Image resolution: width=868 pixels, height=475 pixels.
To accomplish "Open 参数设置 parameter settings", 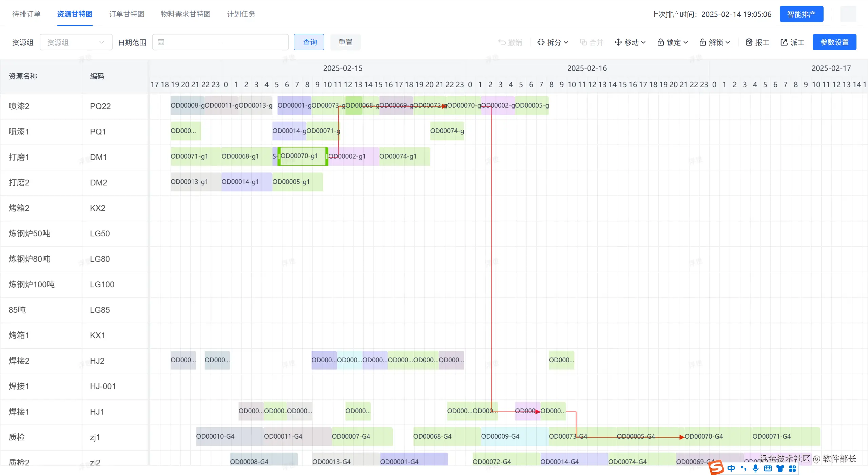I will [834, 42].
